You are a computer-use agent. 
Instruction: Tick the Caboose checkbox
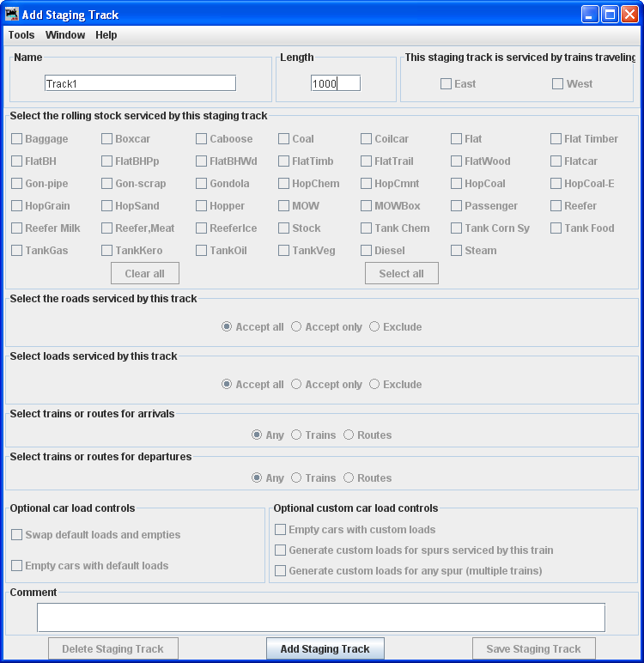point(202,139)
